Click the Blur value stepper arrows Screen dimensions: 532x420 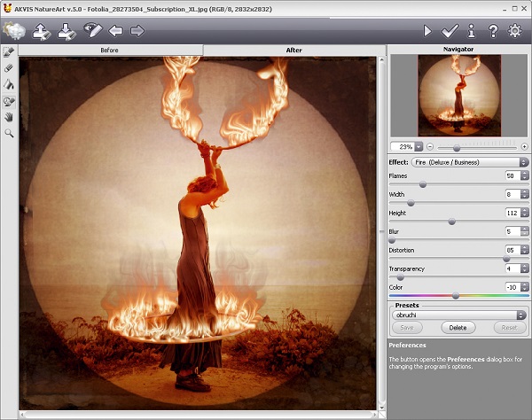click(525, 231)
